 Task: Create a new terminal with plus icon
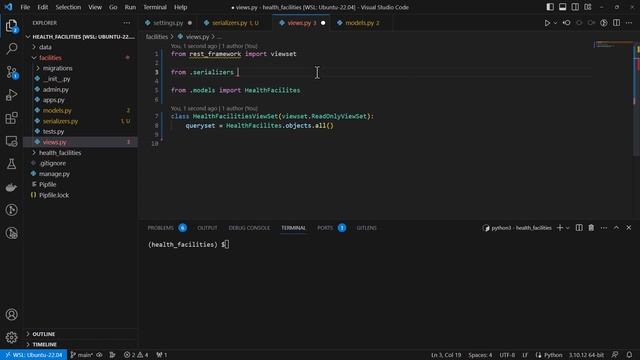tap(560, 228)
